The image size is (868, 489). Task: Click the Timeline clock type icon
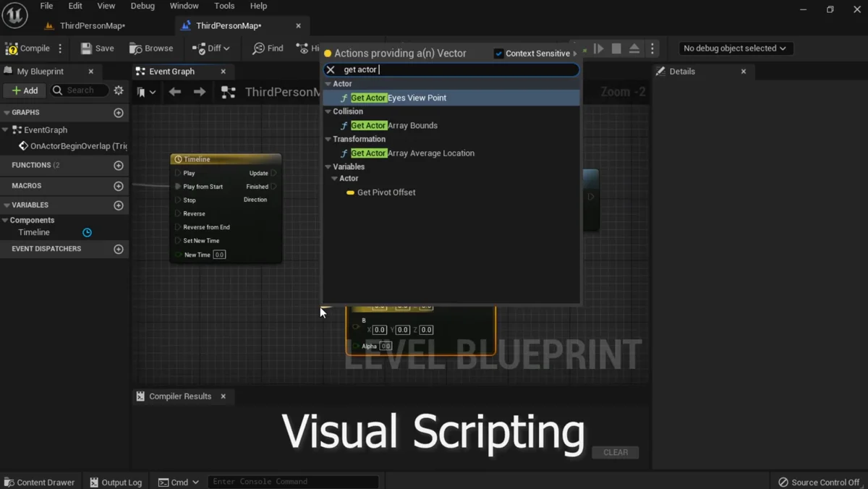coord(87,232)
